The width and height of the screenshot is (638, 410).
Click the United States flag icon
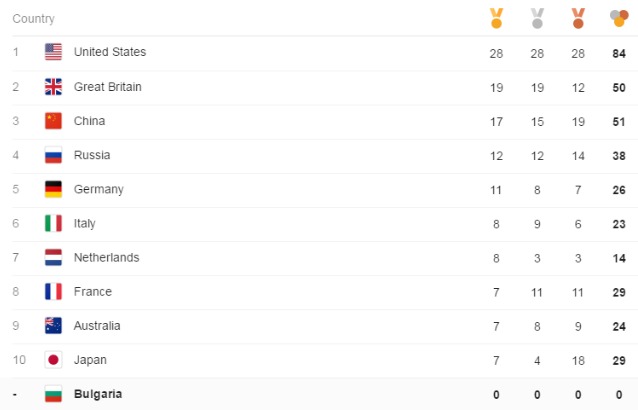[x=54, y=53]
